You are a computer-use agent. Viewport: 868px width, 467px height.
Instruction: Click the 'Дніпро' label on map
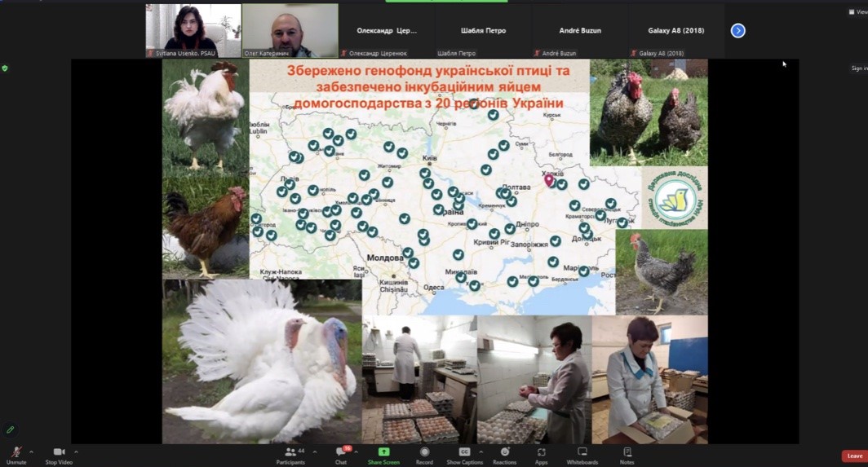527,224
